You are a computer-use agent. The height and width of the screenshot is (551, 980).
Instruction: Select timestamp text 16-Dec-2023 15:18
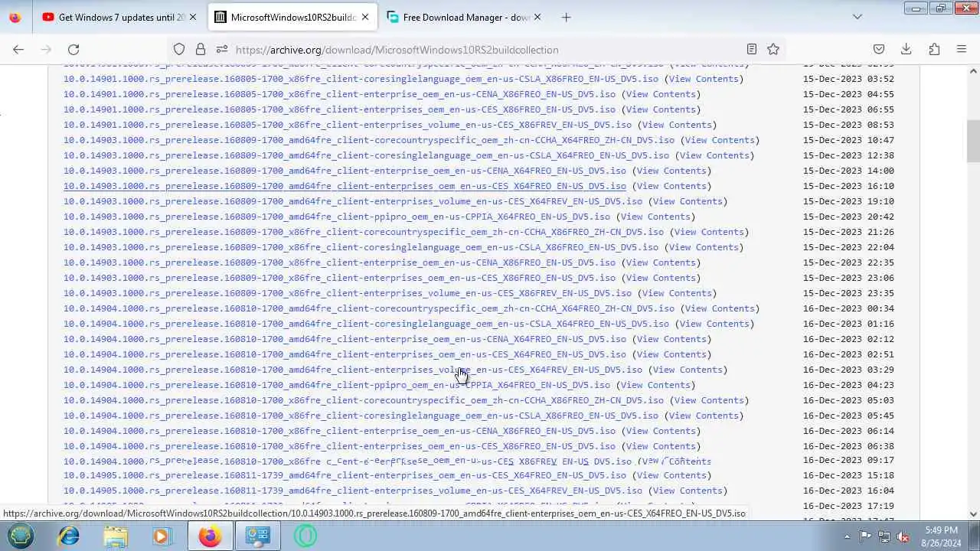pos(848,475)
